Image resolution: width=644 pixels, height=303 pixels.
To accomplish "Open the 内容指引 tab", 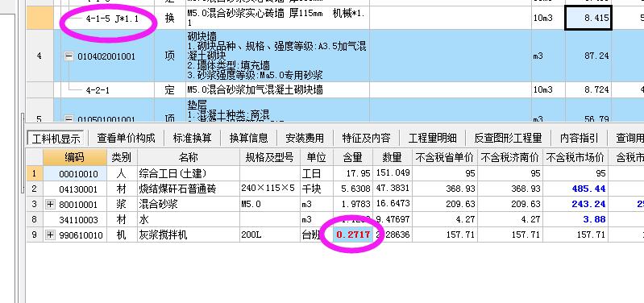I will point(579,138).
